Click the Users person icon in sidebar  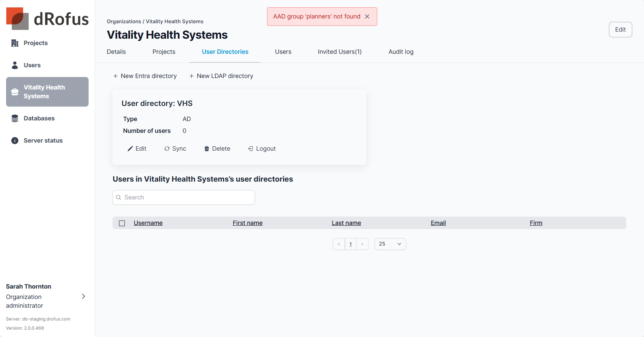point(15,65)
